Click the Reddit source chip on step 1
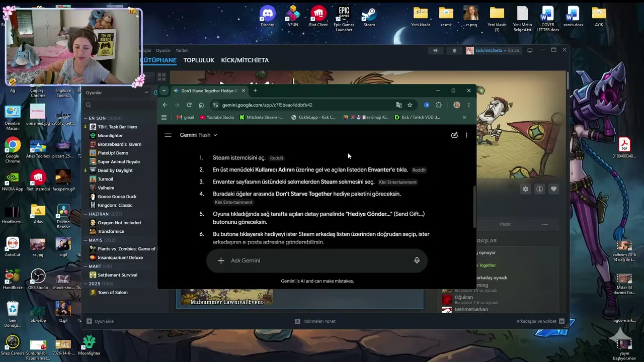644x362 pixels. click(x=277, y=158)
